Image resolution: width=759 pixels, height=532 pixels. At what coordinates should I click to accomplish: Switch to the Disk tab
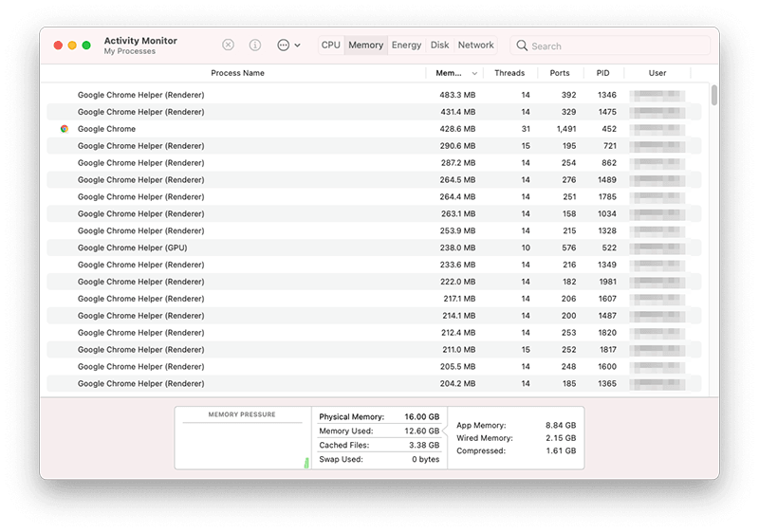439,45
